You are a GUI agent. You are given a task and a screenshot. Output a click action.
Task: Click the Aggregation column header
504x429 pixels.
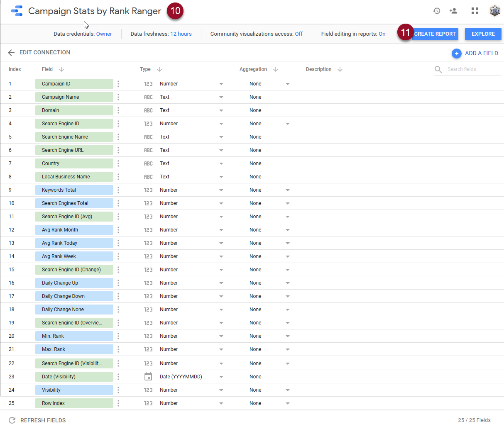(x=253, y=69)
